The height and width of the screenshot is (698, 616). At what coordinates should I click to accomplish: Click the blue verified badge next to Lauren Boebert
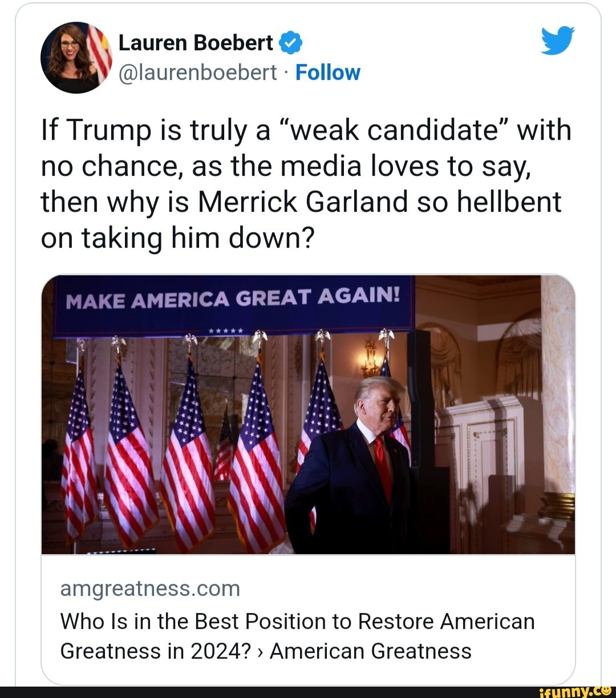(290, 41)
